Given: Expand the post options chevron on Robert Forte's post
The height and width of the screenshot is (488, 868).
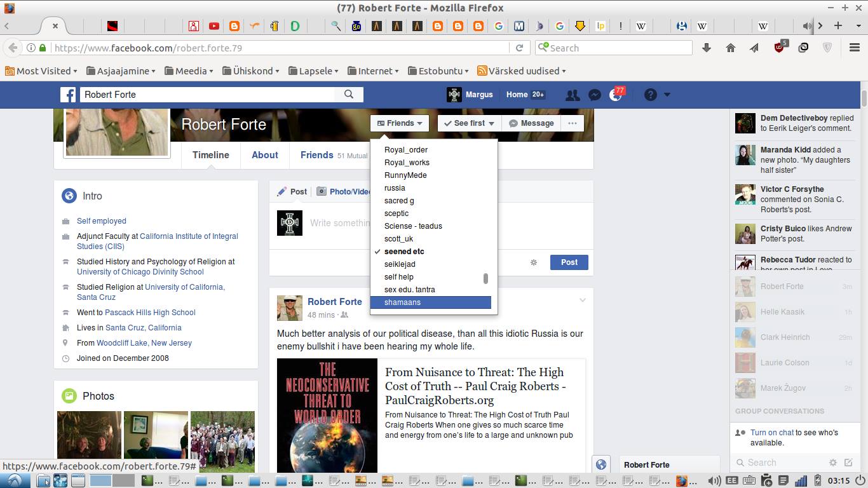Looking at the screenshot, I should (582, 300).
